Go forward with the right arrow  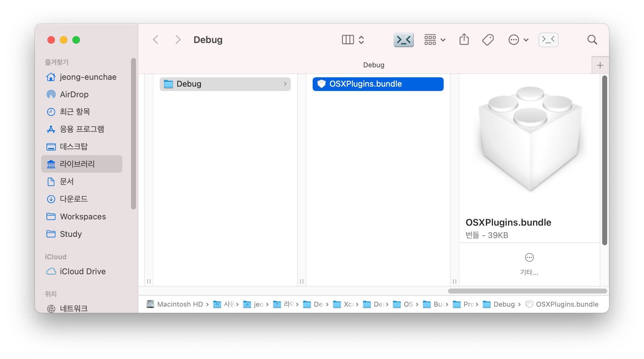(178, 40)
